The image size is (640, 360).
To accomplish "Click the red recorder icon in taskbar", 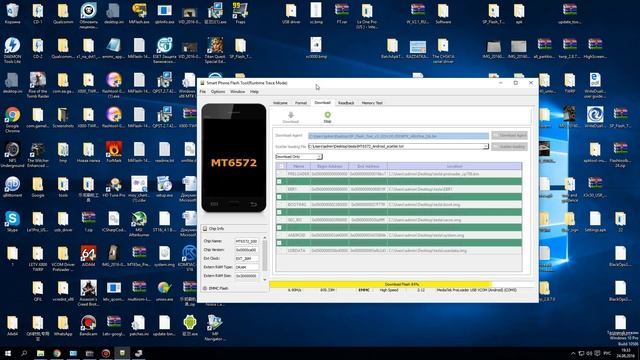I will tap(106, 353).
